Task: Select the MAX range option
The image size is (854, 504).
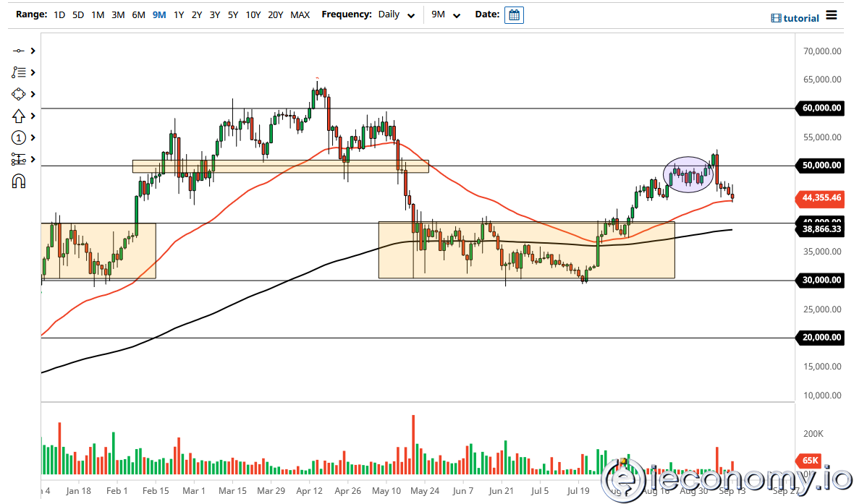Action: pos(300,14)
